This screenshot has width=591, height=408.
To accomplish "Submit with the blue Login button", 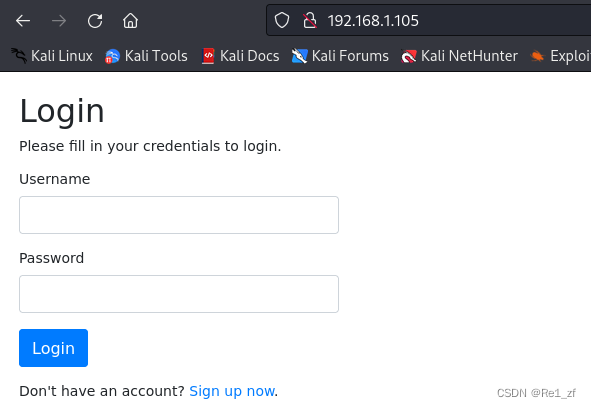I will pyautogui.click(x=54, y=348).
